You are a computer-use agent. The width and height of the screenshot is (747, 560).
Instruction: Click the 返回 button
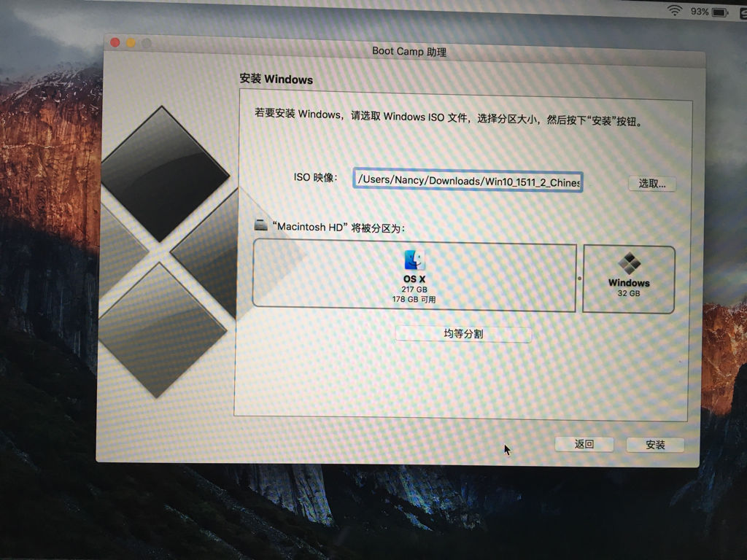coord(584,444)
